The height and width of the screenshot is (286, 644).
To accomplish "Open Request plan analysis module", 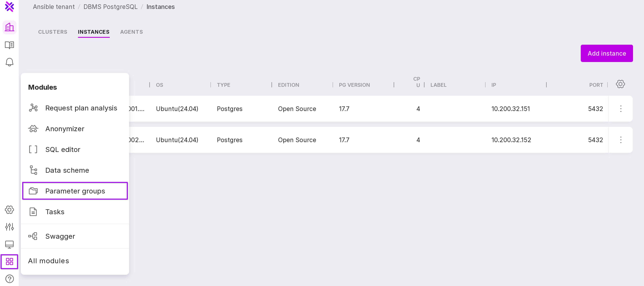I will coord(81,108).
